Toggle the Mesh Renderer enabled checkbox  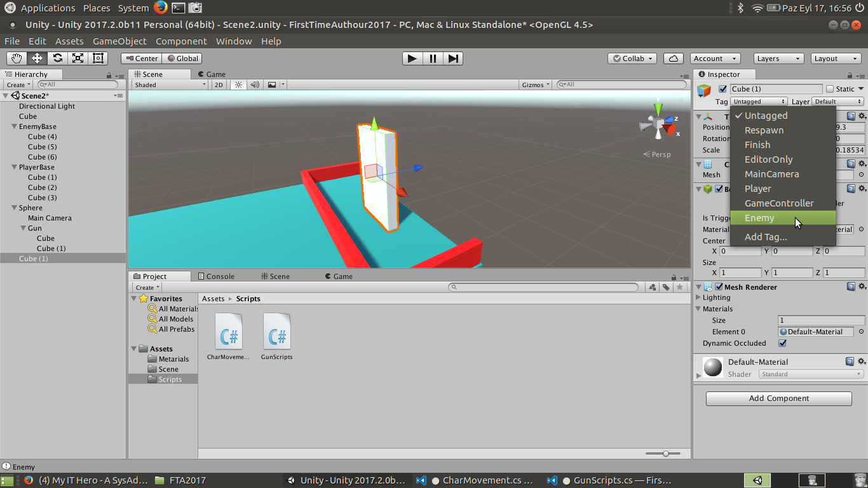coord(719,287)
